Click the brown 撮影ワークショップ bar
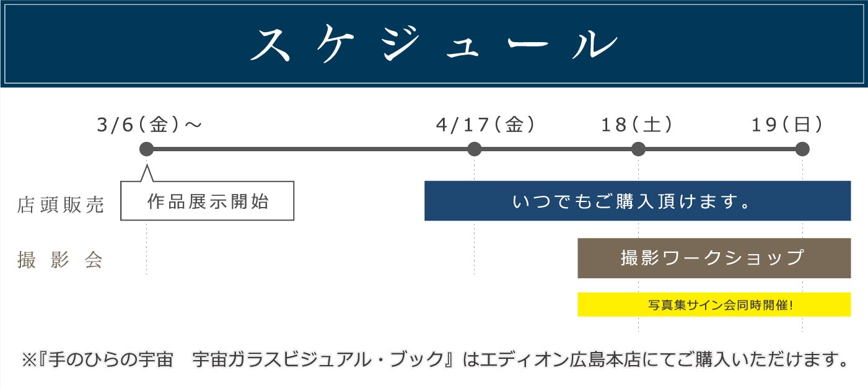The image size is (868, 388). 714,258
